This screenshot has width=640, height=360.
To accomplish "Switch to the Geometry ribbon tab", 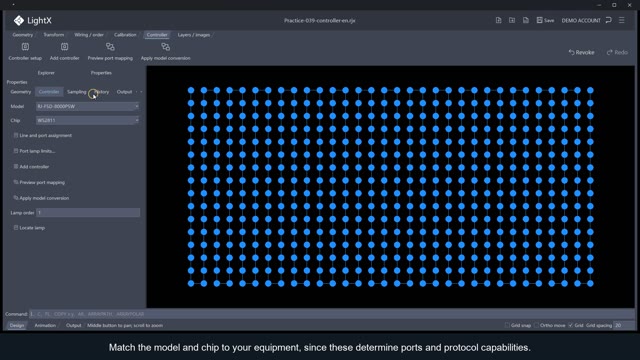I will tap(22, 35).
